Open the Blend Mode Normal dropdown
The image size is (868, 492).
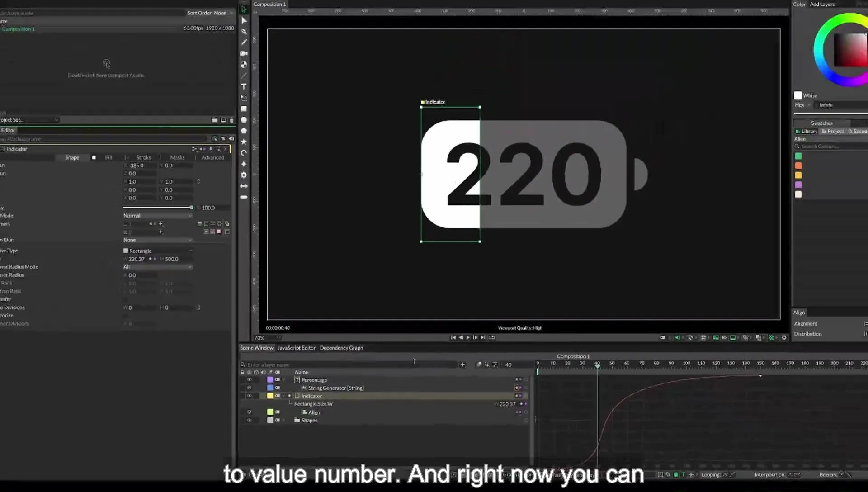[x=157, y=216]
